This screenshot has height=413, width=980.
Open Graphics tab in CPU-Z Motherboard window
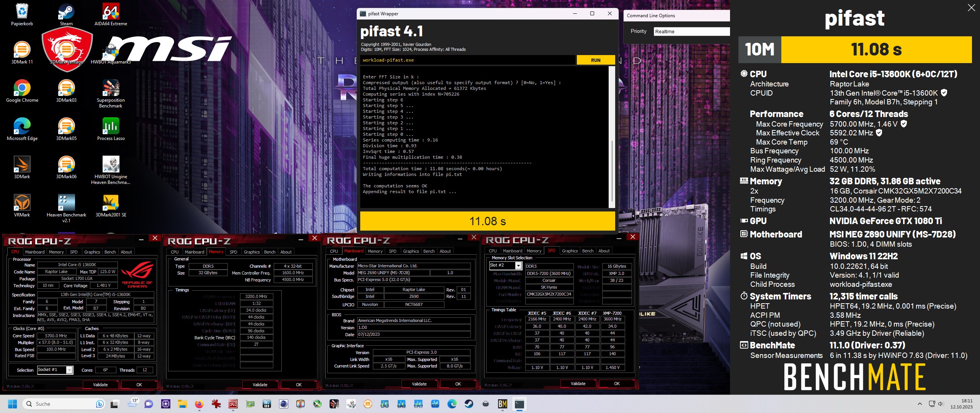pos(411,251)
